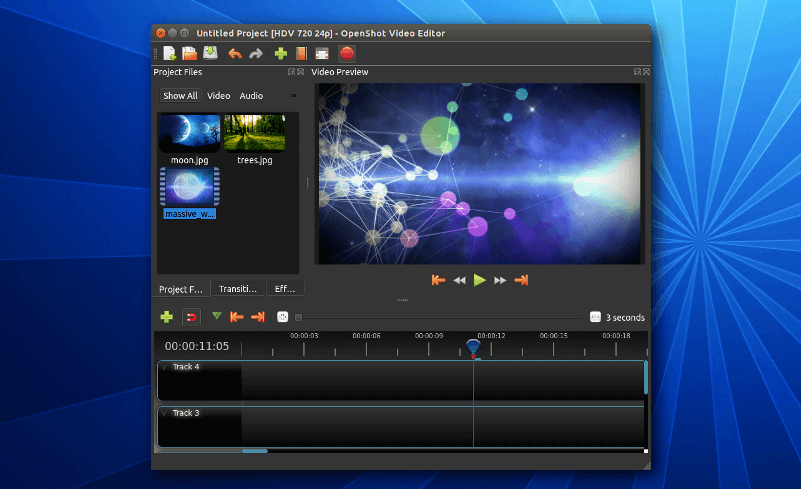Fast forward the video preview
This screenshot has width=801, height=489.
point(500,280)
